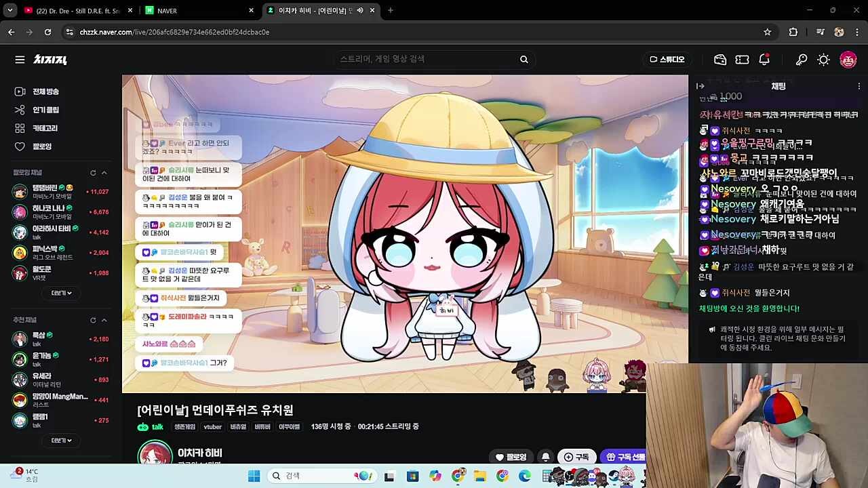Expand 더보기 under recommended channels
Screen dimensions: 868x488
61,440
